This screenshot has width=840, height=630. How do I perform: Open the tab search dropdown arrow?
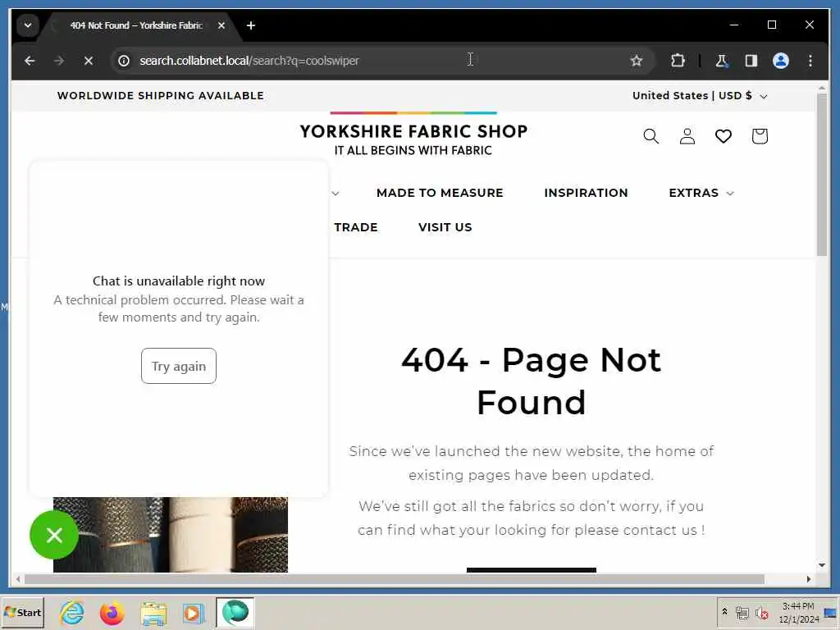click(x=28, y=25)
